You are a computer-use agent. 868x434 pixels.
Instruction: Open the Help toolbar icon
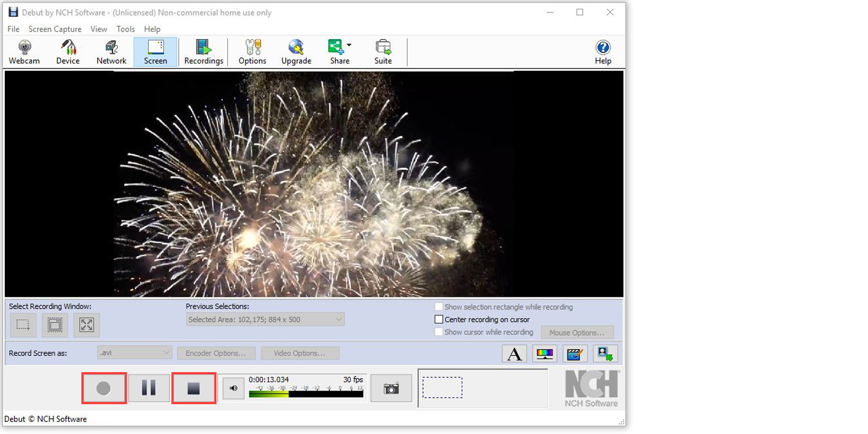pos(603,52)
